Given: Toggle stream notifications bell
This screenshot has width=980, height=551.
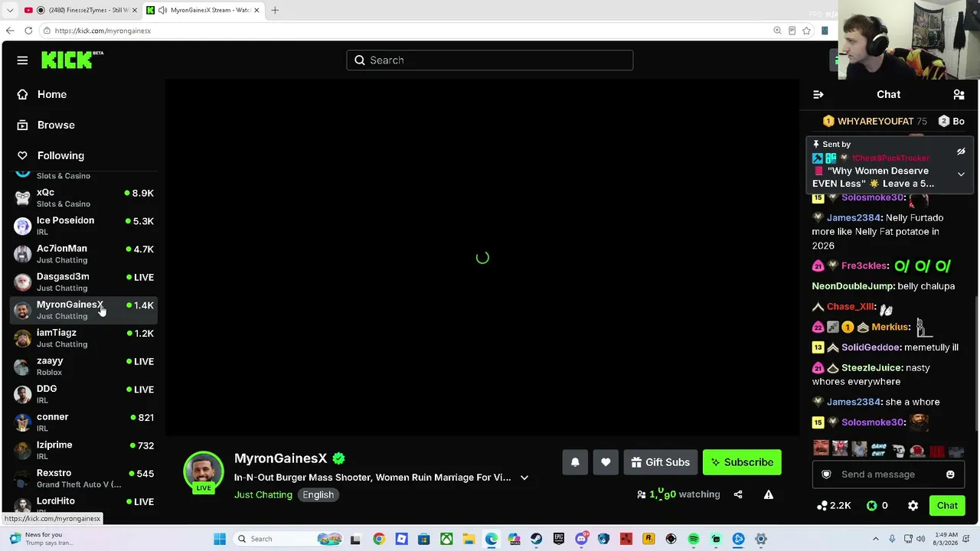Looking at the screenshot, I should coord(575,462).
